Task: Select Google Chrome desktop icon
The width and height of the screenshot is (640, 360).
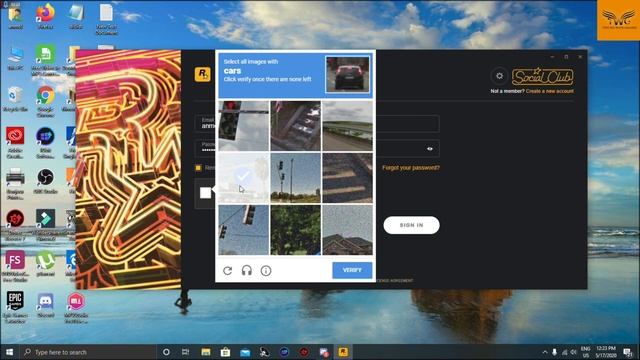Action: pyautogui.click(x=45, y=100)
